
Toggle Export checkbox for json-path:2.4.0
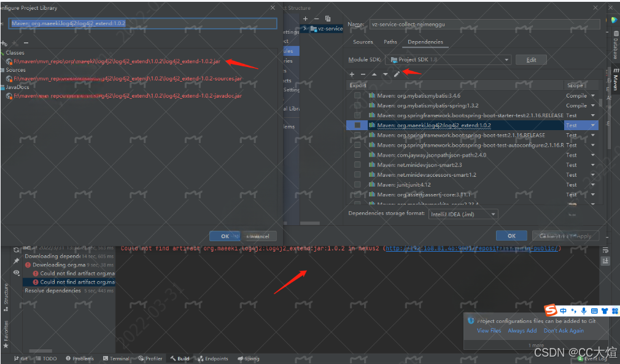click(x=357, y=155)
